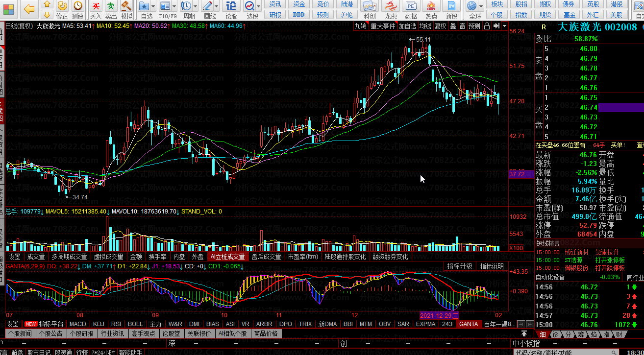Expand the 周期 period dropdown arrow
The image size is (644, 355).
point(195,6)
